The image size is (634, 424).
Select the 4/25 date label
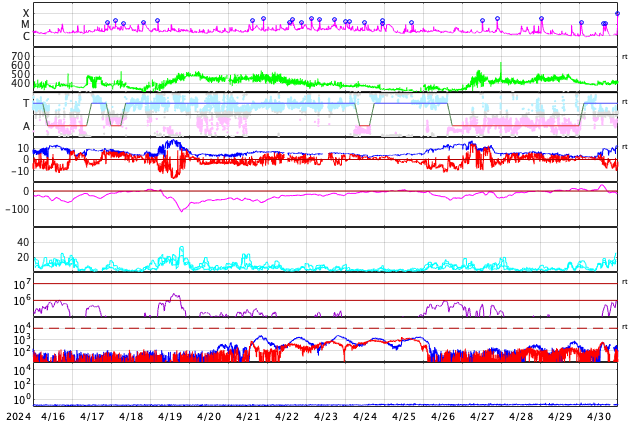404,416
